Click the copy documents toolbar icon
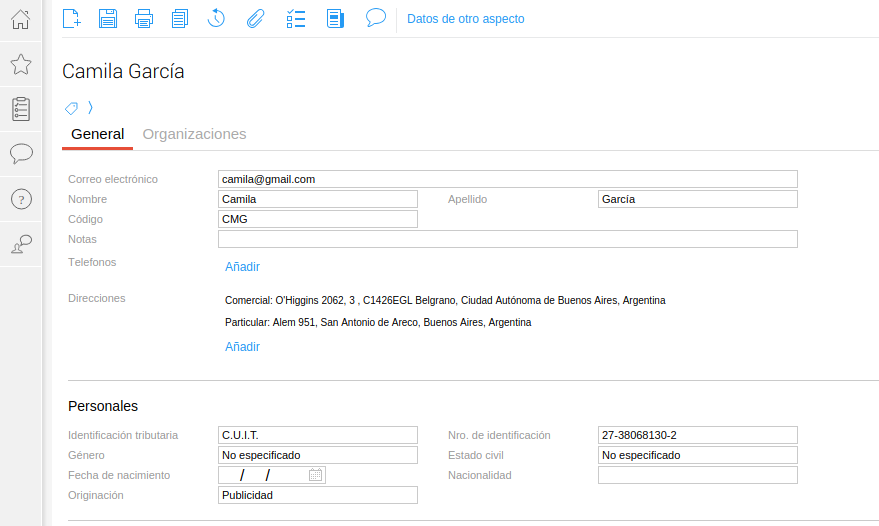This screenshot has height=526, width=879. tap(180, 19)
